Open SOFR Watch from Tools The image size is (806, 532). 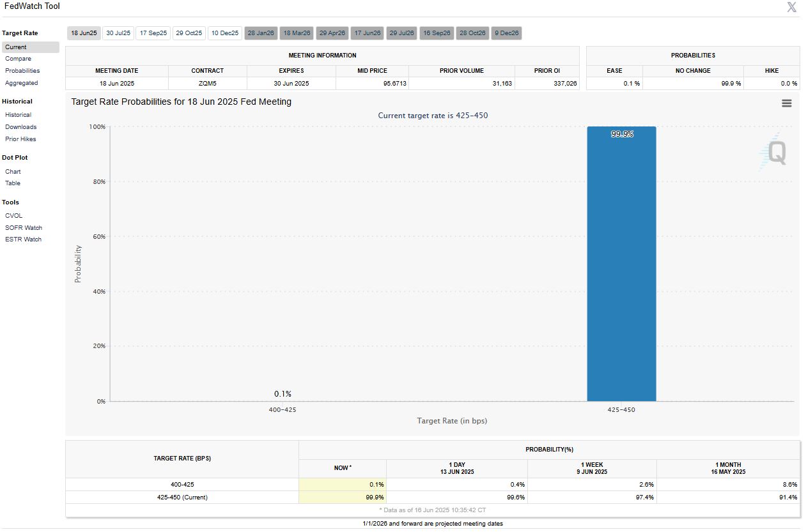(x=24, y=228)
